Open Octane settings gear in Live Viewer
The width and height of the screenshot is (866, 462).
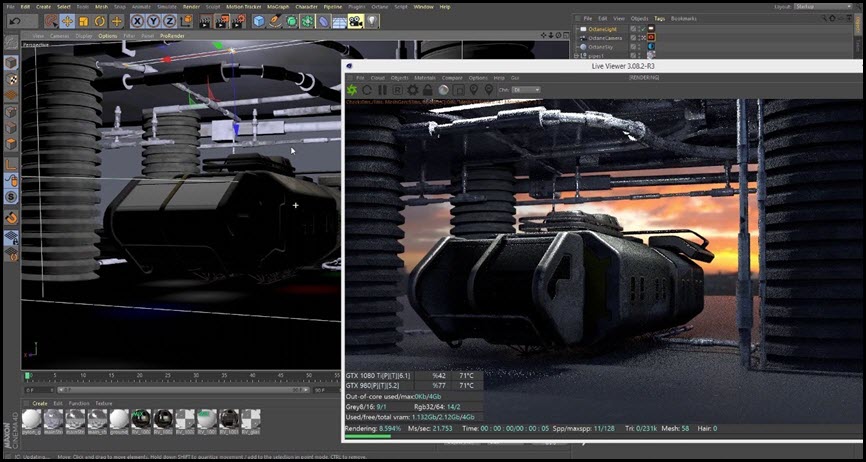(x=413, y=89)
